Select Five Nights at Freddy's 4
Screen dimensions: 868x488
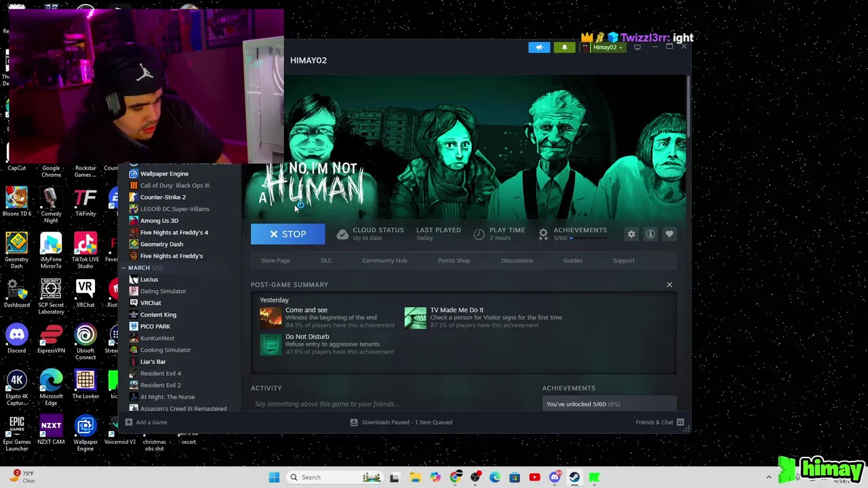[x=174, y=232]
